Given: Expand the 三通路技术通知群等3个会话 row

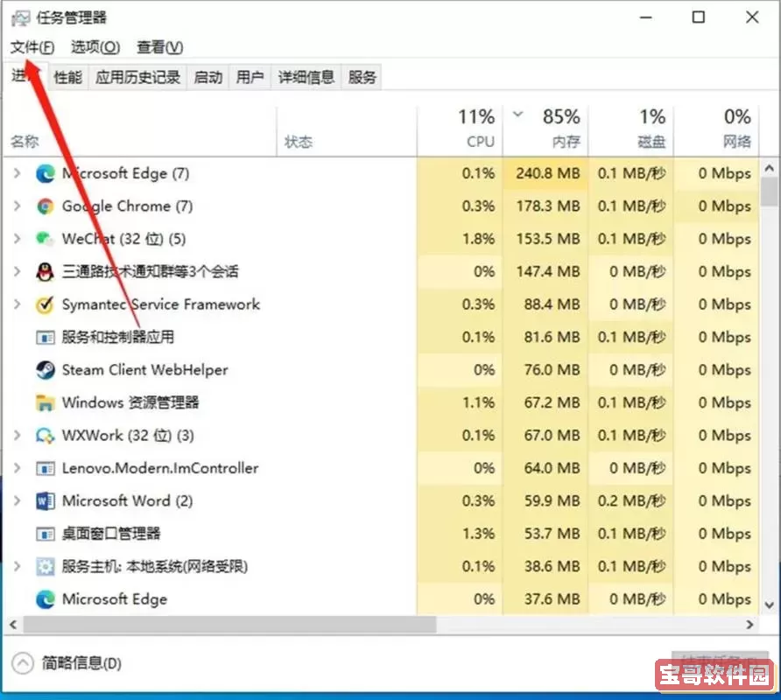Looking at the screenshot, I should coord(17,272).
